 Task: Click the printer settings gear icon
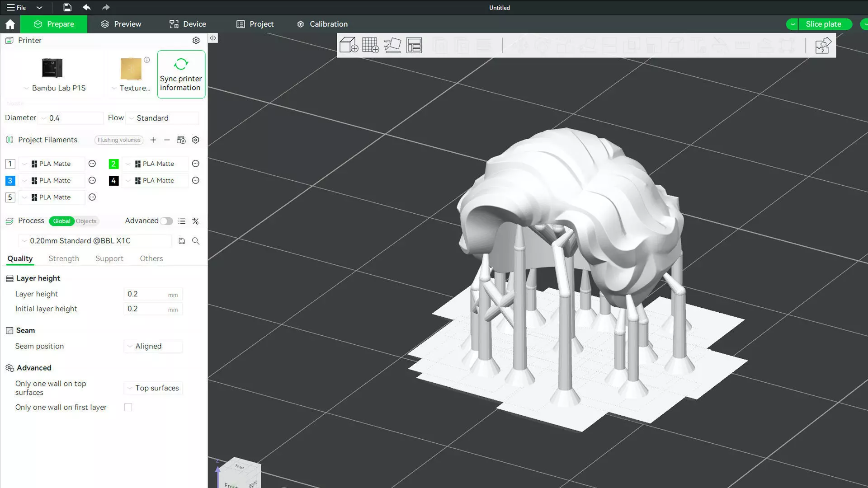[x=196, y=40]
